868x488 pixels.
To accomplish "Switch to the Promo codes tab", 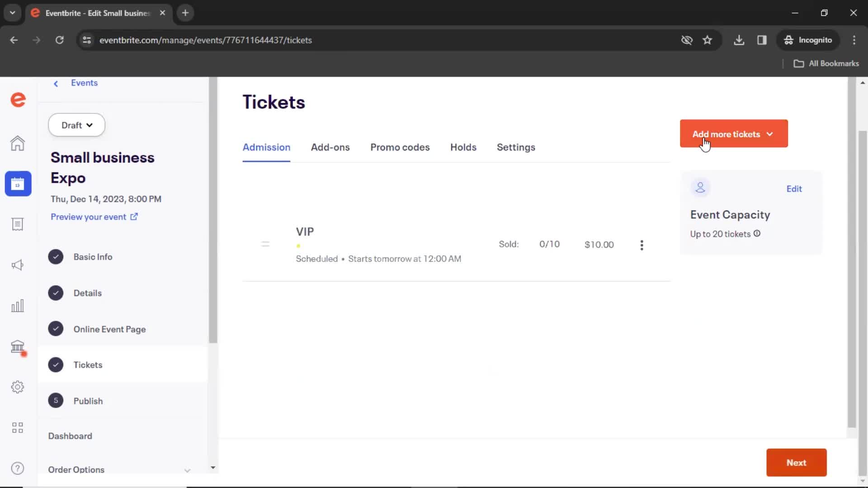I will click(400, 147).
